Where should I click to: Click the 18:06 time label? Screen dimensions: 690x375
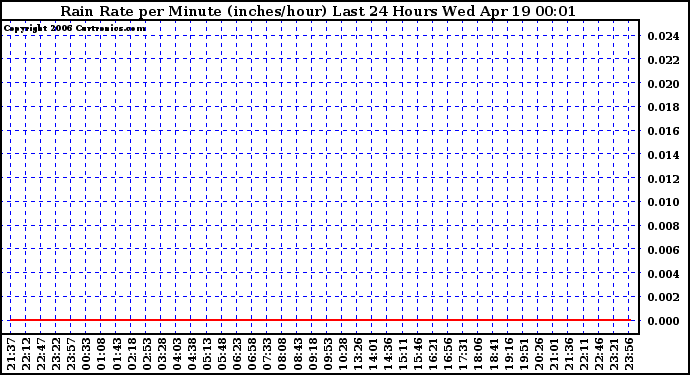click(x=478, y=354)
